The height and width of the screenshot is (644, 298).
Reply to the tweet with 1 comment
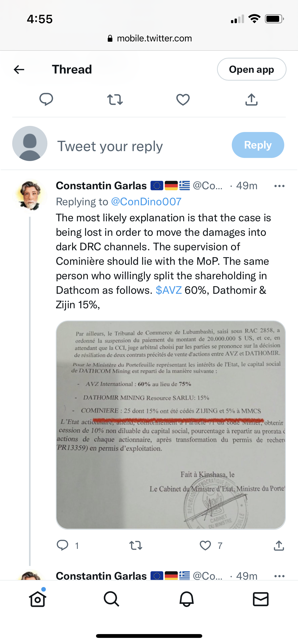[x=63, y=545]
